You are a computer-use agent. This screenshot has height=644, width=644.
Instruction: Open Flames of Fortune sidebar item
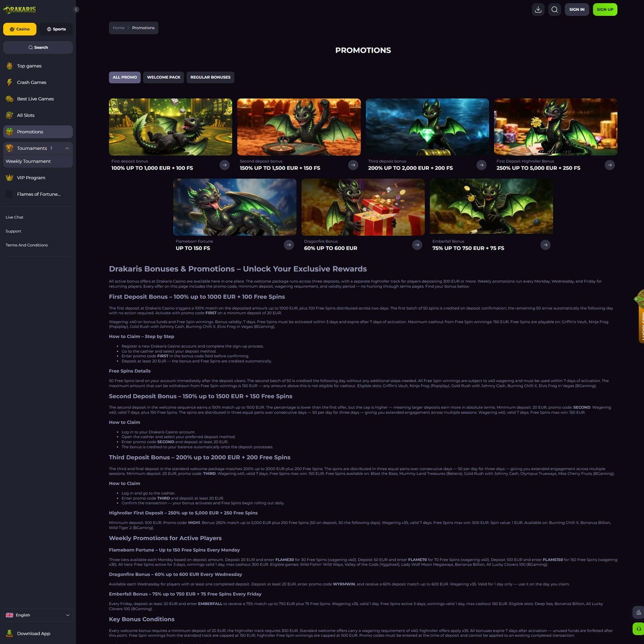pyautogui.click(x=38, y=194)
